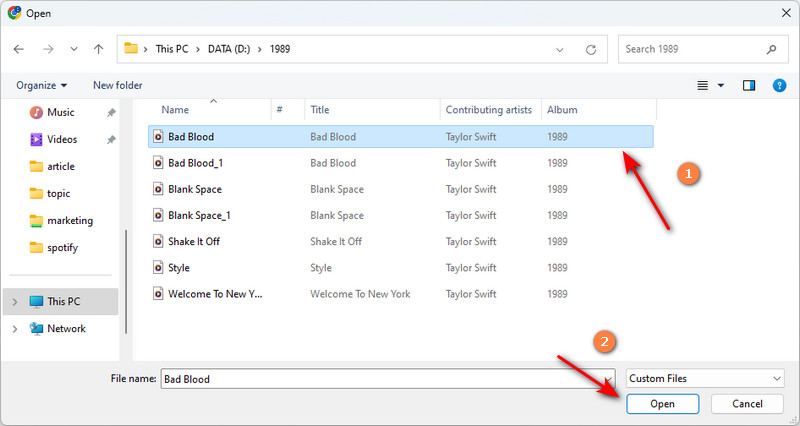Unpin Videos using its pin icon
The width and height of the screenshot is (800, 426).
pos(111,140)
